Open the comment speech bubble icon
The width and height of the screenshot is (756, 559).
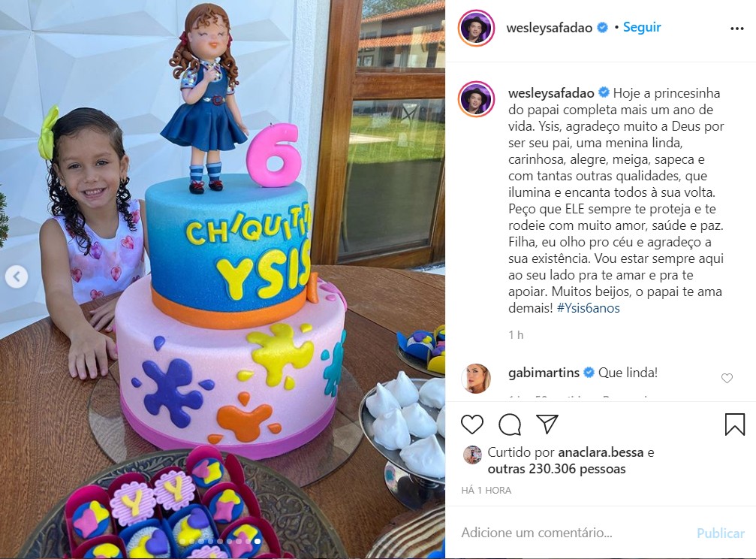(510, 425)
